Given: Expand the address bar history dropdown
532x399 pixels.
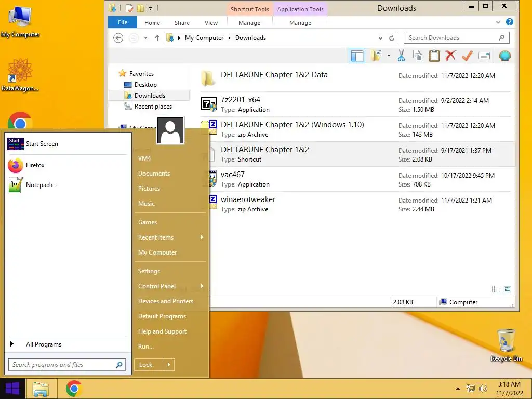Looking at the screenshot, I should (380, 38).
